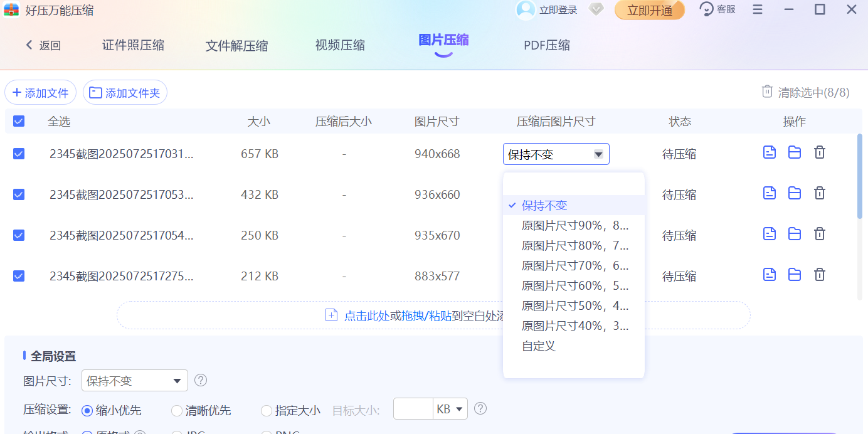Open the KB unit dropdown
Viewport: 868px width, 434px height.
[451, 410]
